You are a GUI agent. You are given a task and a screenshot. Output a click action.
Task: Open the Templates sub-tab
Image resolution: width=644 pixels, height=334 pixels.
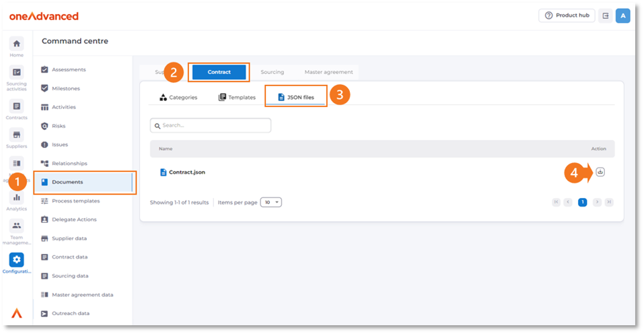click(x=237, y=98)
